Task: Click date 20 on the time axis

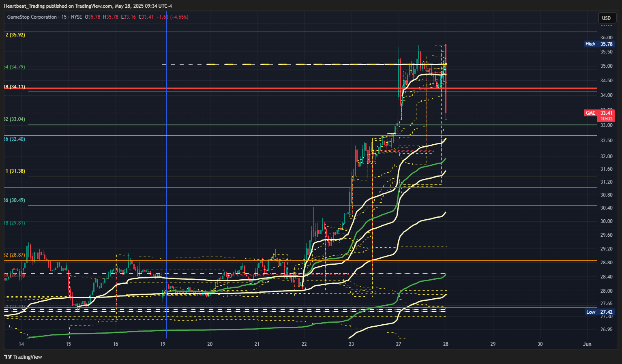Action: click(210, 344)
